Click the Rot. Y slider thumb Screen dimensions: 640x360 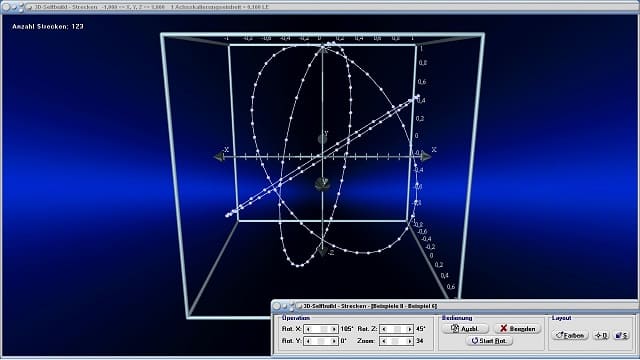click(321, 341)
